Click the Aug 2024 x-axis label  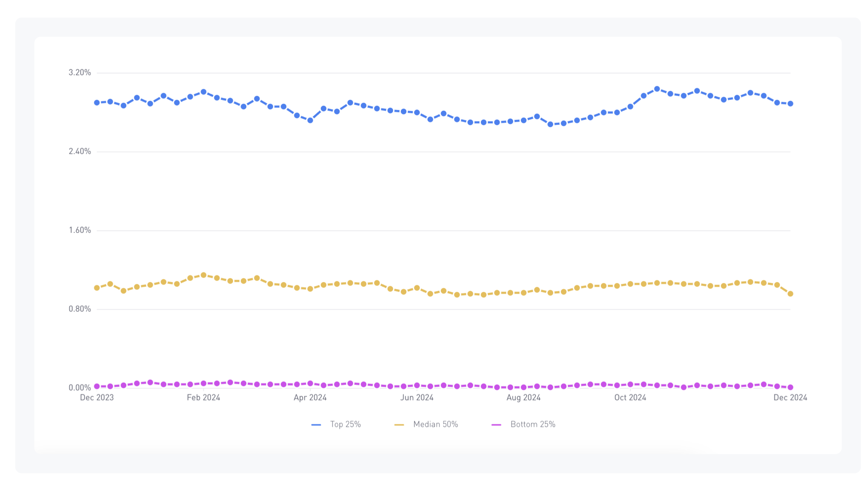[x=523, y=398]
